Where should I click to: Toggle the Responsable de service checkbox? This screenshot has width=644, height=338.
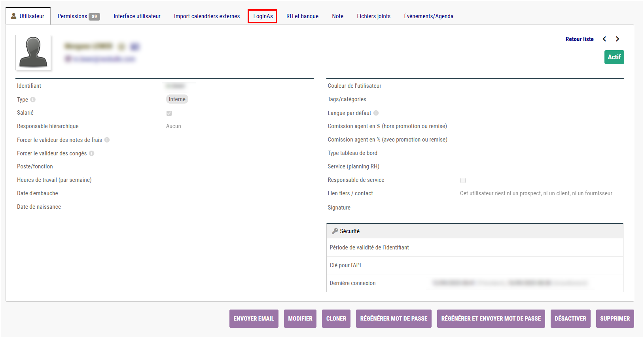(x=463, y=180)
